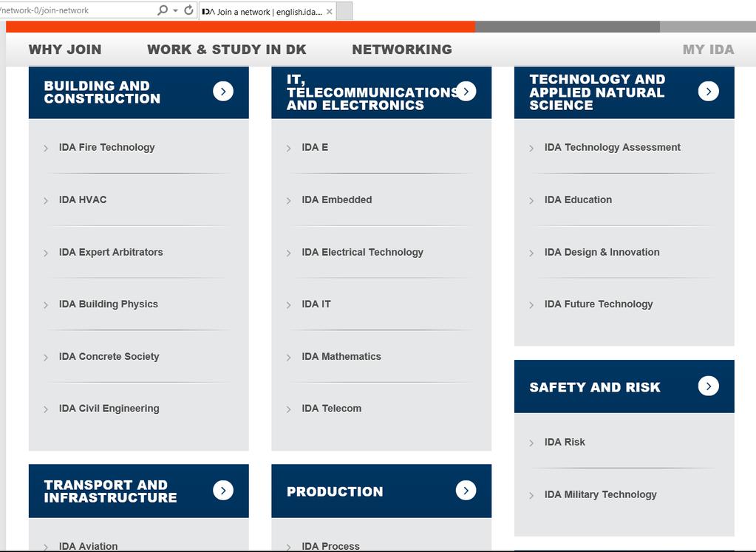This screenshot has width=756, height=552.
Task: Open the IDA Process link
Action: click(x=331, y=546)
